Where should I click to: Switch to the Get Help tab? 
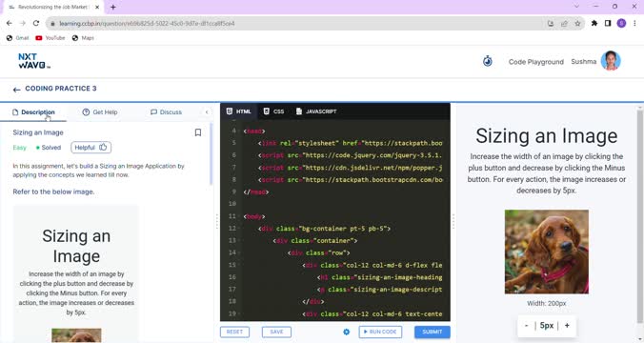click(100, 112)
